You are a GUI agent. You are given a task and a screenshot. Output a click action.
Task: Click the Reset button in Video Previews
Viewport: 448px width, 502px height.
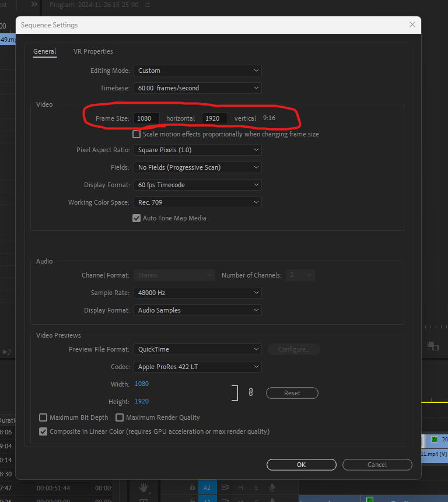[x=292, y=393]
